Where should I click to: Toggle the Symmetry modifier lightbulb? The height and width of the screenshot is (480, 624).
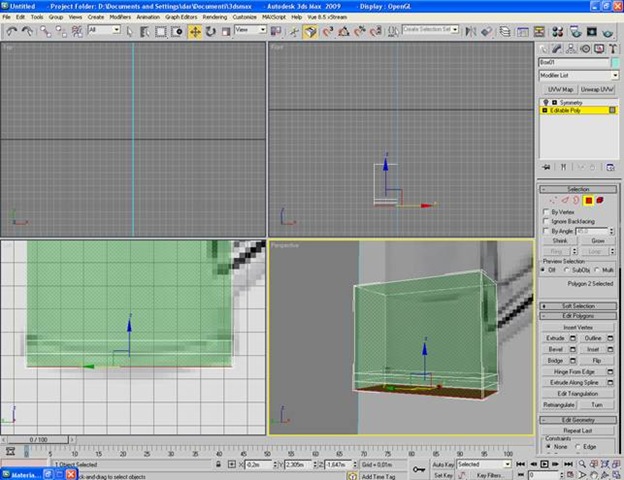(546, 102)
